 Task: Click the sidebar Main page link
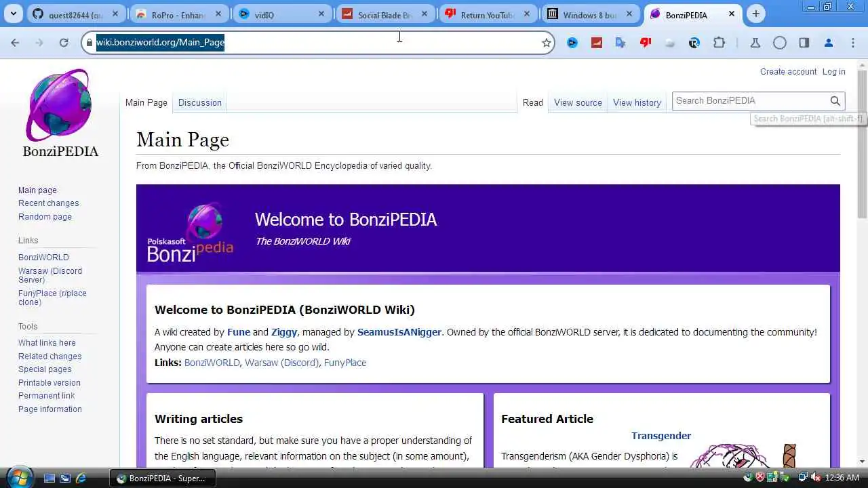pyautogui.click(x=37, y=190)
